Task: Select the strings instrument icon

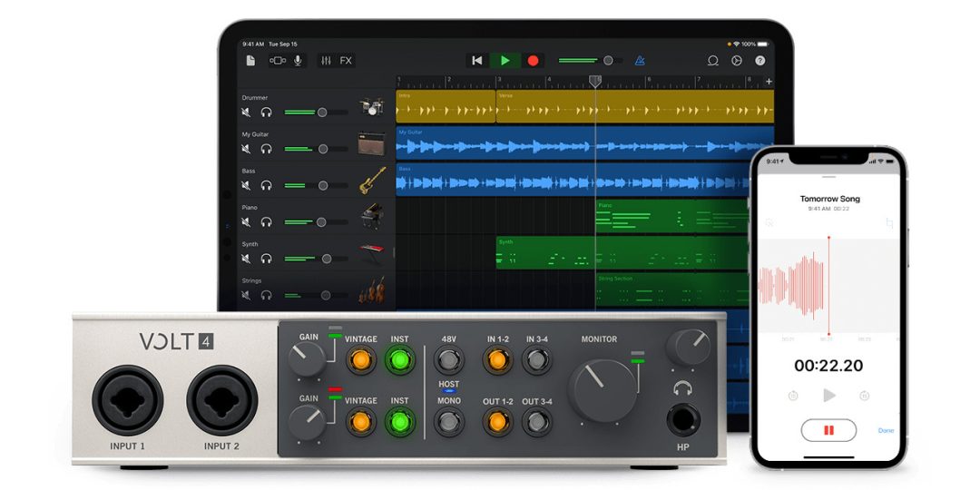Action: (x=372, y=290)
